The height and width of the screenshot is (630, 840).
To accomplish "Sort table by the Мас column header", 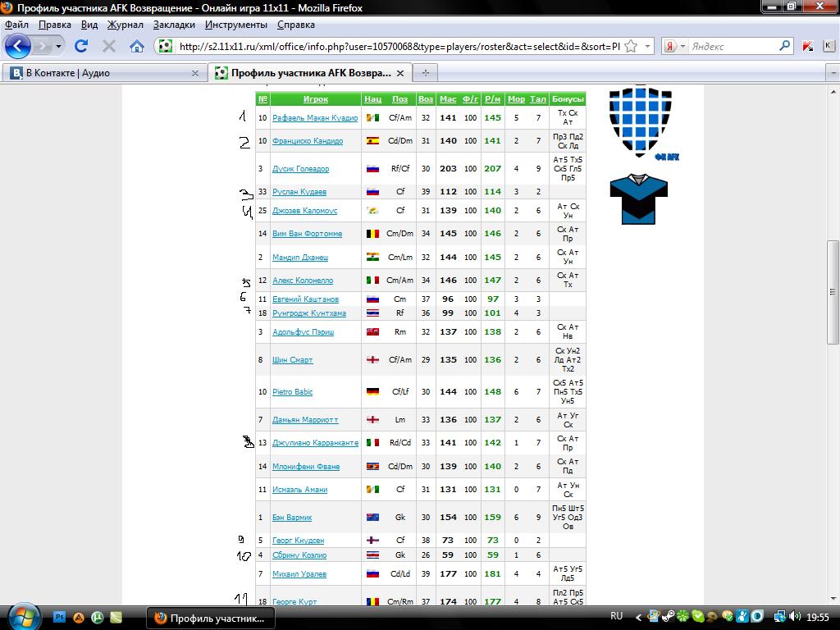I will (447, 99).
